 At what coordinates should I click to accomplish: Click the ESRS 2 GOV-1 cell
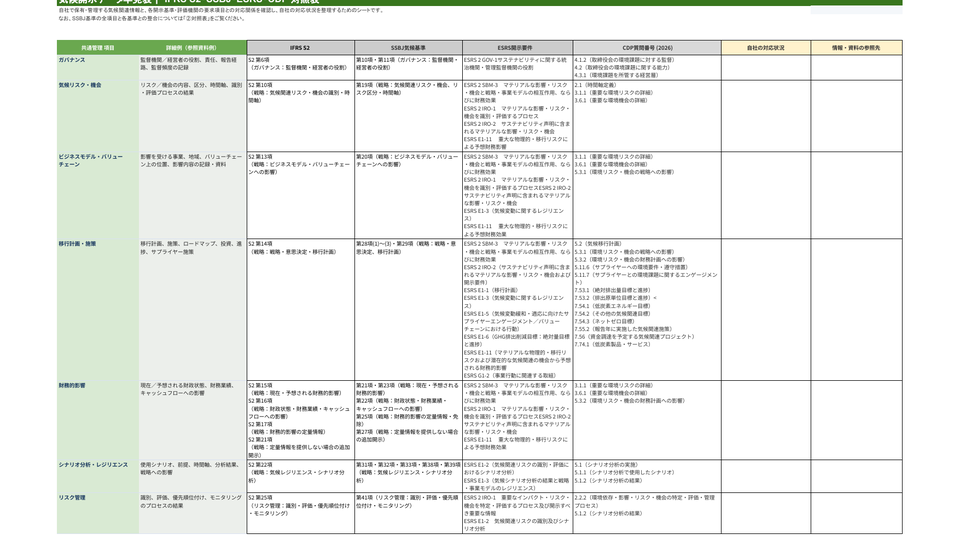(518, 68)
